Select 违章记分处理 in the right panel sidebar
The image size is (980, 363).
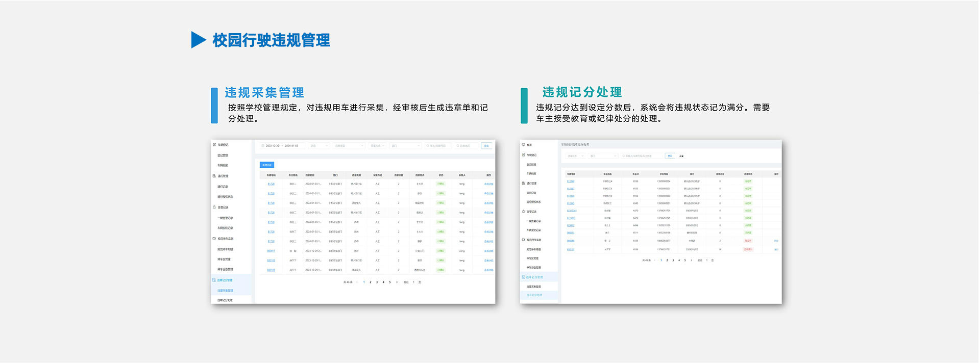pos(534,295)
